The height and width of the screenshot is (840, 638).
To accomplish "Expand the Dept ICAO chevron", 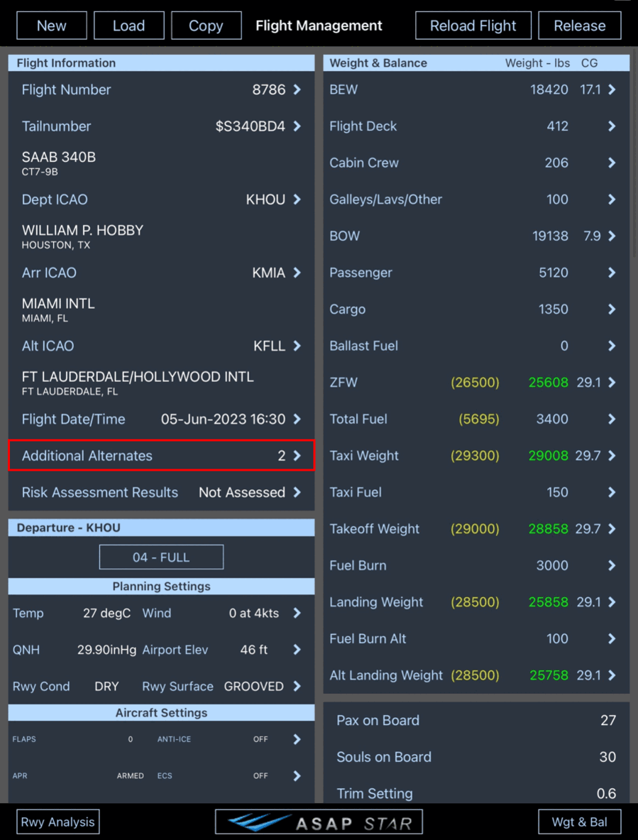I will pyautogui.click(x=297, y=200).
